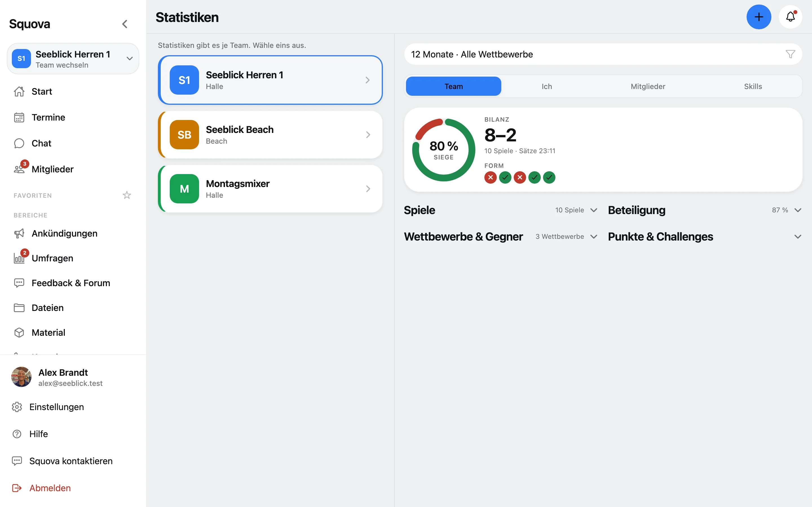Expand Wettbewerbe & Gegner section
Viewport: 812px width, 507px height.
pyautogui.click(x=501, y=237)
